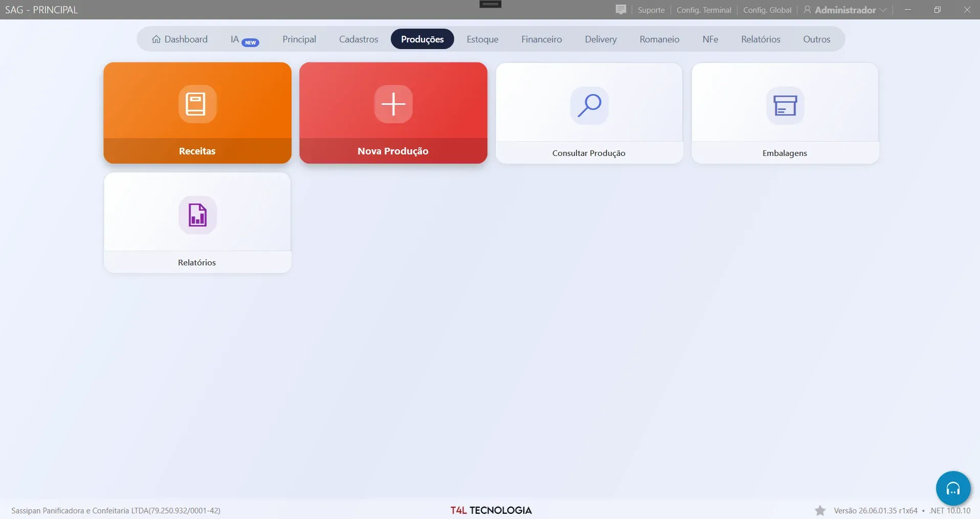Viewport: 980px width, 519px height.
Task: Switch to the Estoque tab
Action: [482, 39]
